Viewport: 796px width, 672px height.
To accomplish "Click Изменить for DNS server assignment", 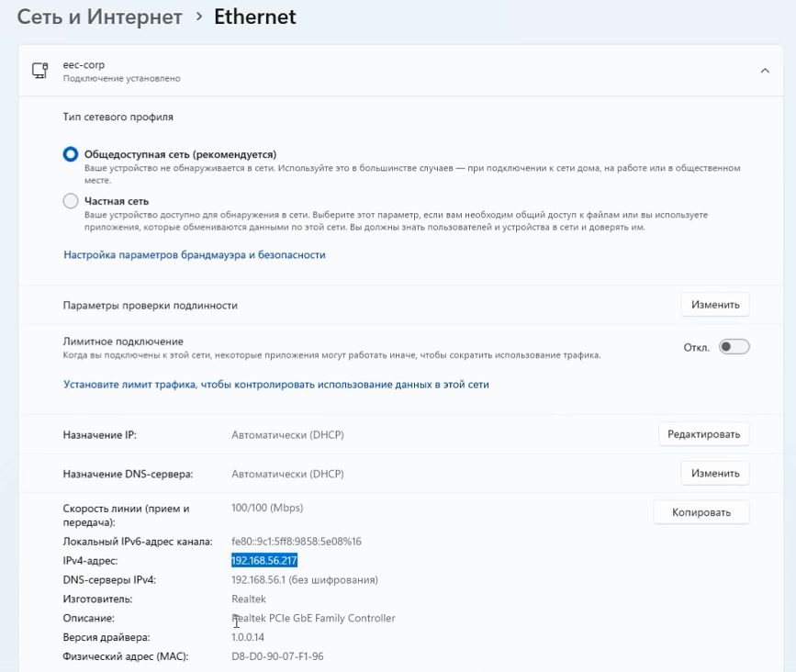I will [714, 474].
